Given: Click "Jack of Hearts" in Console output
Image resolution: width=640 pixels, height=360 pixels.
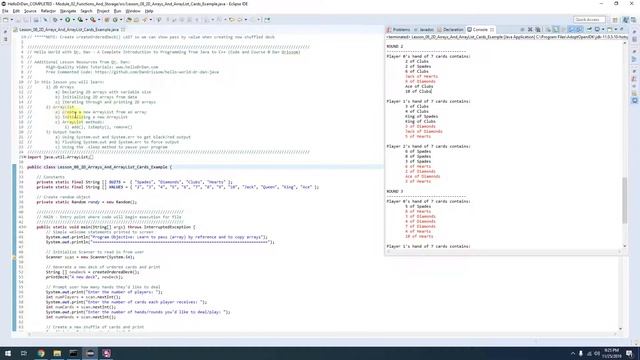Looking at the screenshot, I should pos(421,76).
